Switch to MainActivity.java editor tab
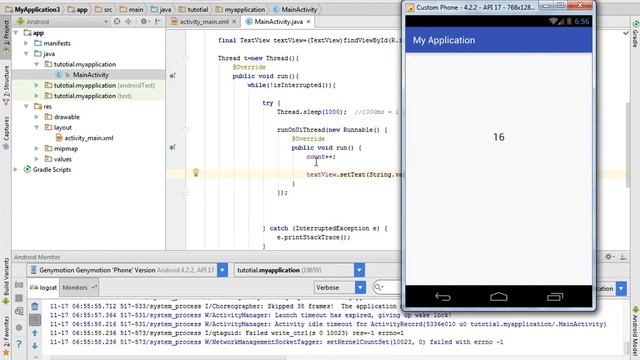 tap(278, 22)
